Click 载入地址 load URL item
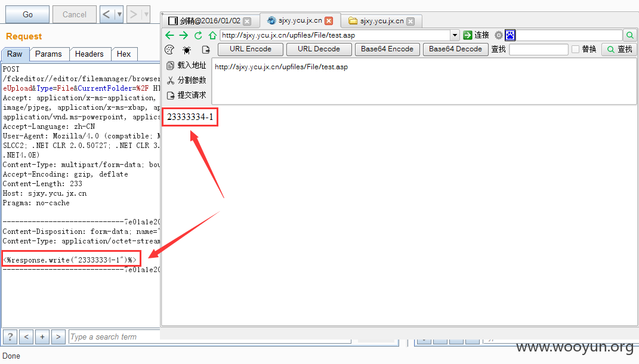The height and width of the screenshot is (364, 639). (187, 65)
